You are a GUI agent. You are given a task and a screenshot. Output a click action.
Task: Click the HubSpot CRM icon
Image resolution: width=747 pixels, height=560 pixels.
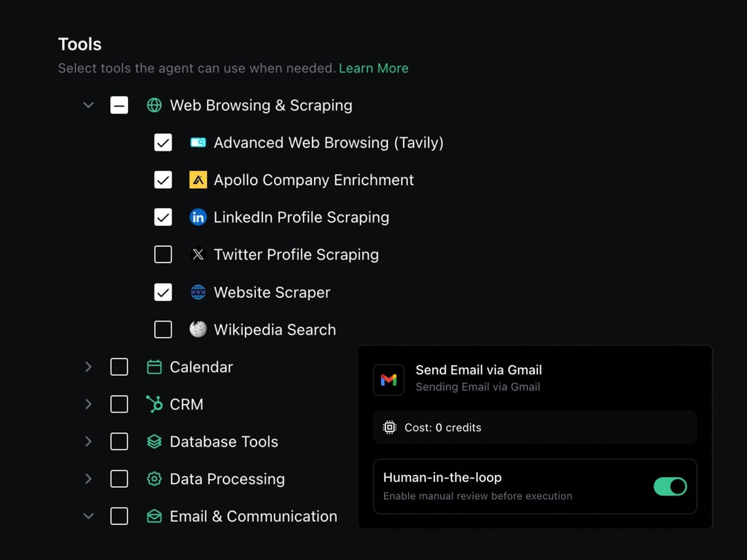[154, 404]
